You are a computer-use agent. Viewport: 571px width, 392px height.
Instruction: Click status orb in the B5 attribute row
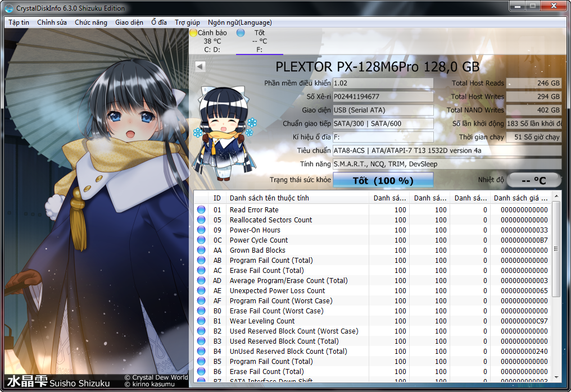pyautogui.click(x=201, y=361)
